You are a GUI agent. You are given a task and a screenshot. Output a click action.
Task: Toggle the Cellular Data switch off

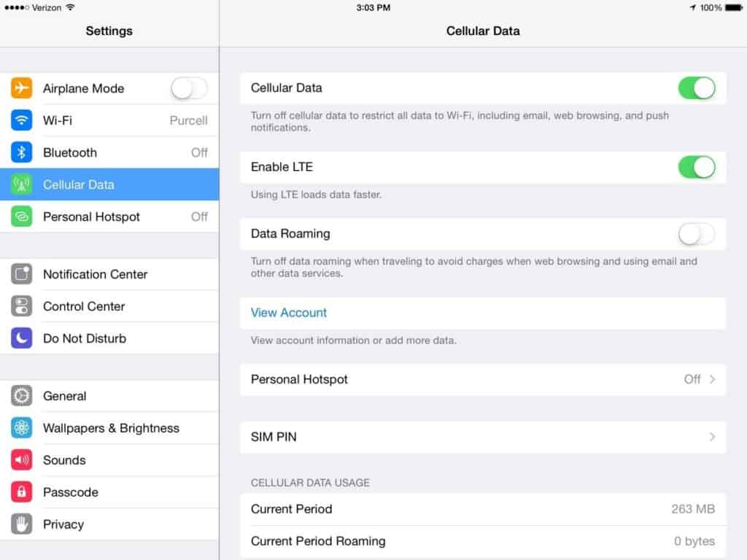[x=697, y=87]
